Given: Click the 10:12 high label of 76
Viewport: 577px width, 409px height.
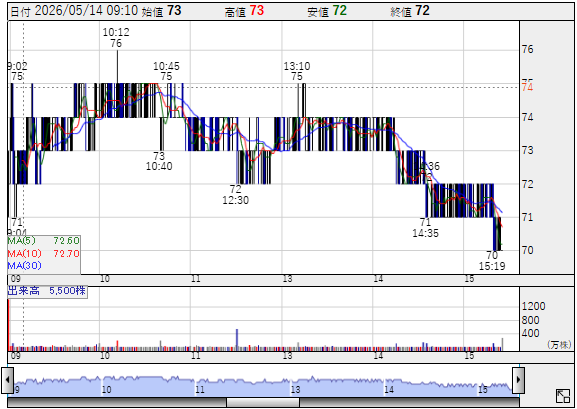Looking at the screenshot, I should (x=116, y=38).
